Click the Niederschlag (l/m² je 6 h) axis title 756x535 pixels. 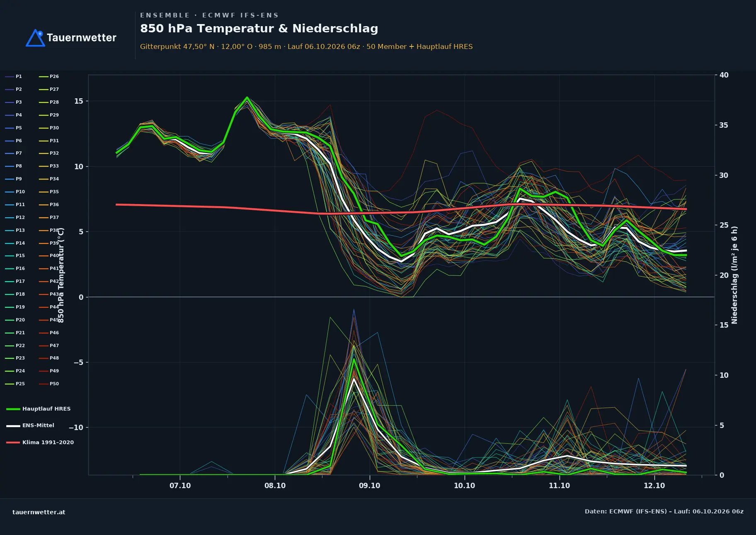(734, 275)
